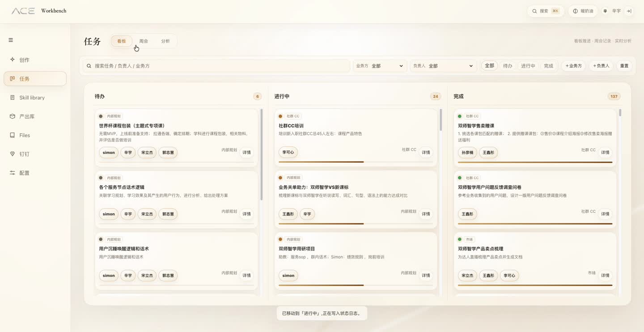Open 产出库 in the sidebar
This screenshot has height=332, width=644.
tap(35, 116)
